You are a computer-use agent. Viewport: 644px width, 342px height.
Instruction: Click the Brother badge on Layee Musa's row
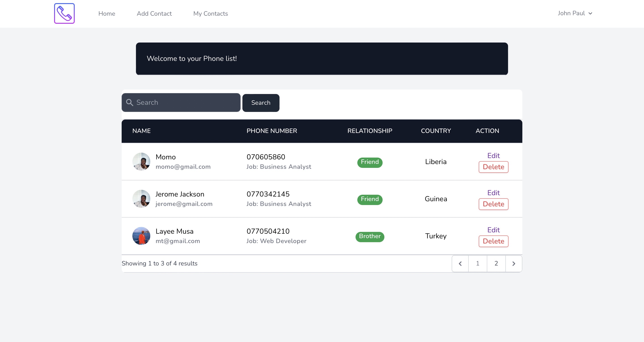(x=370, y=236)
